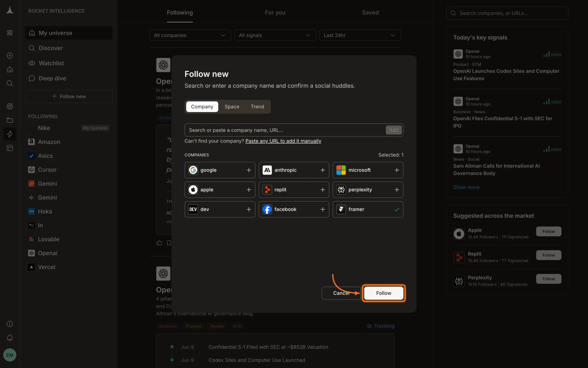Open Sam Altman Calls for International headline
Image resolution: width=588 pixels, height=368 pixels.
496,170
